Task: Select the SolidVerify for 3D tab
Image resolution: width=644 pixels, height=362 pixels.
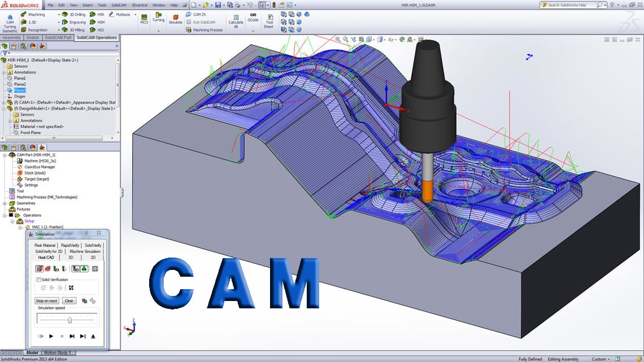Action: [49, 251]
